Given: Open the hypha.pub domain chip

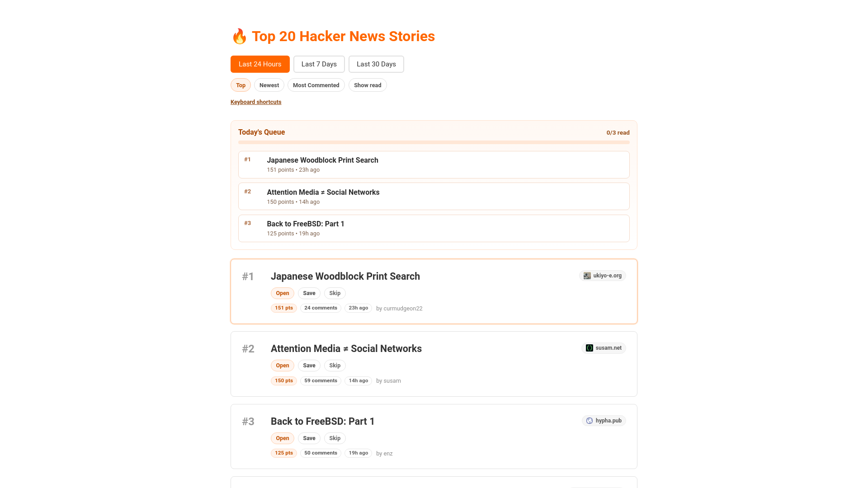Looking at the screenshot, I should click(604, 421).
